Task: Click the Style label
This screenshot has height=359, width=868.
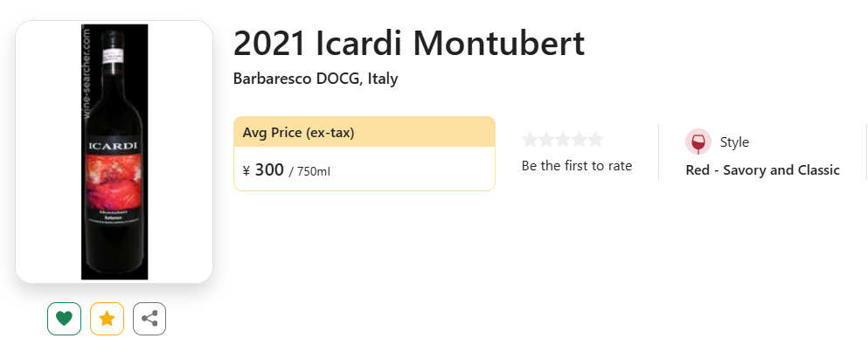Action: (x=734, y=142)
